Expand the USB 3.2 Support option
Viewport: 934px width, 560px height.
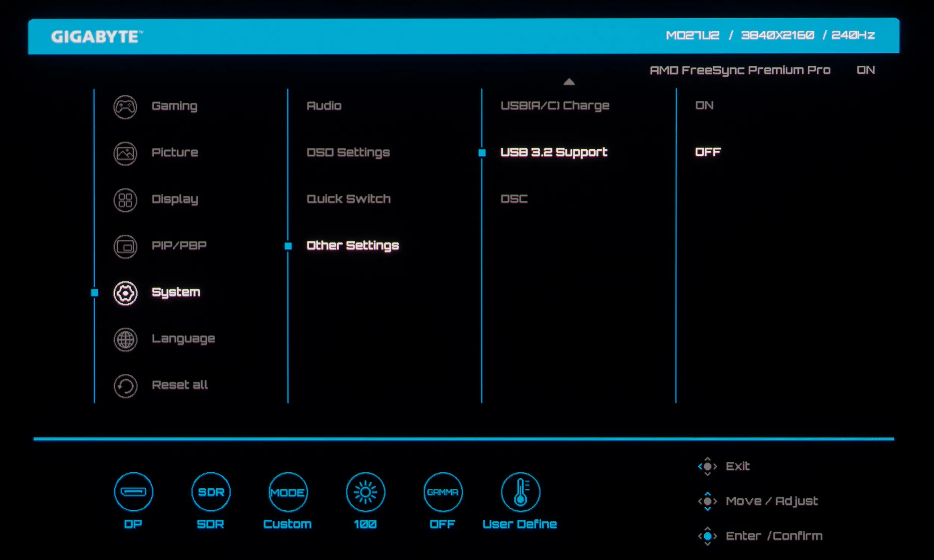pos(553,152)
